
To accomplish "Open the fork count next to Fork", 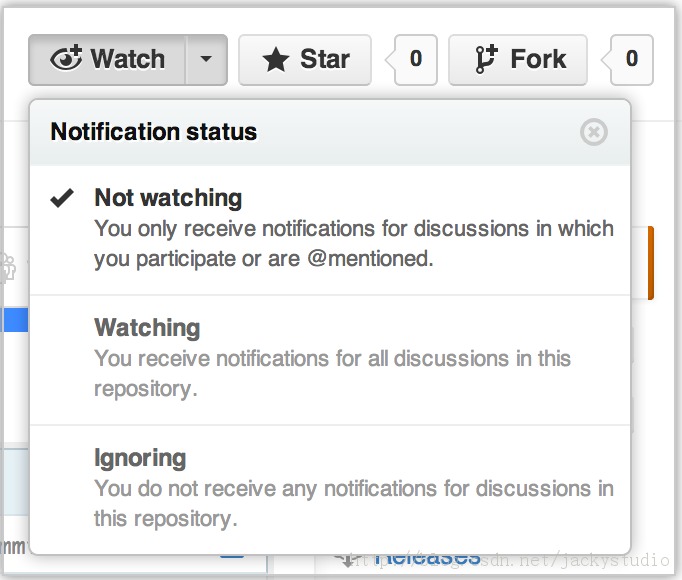I will (632, 60).
